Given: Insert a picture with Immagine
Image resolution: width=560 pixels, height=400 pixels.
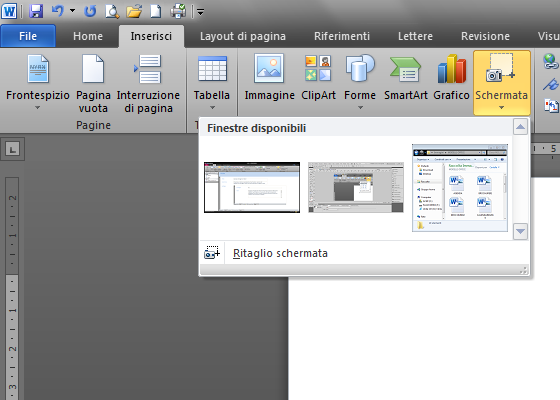Looking at the screenshot, I should 269,78.
